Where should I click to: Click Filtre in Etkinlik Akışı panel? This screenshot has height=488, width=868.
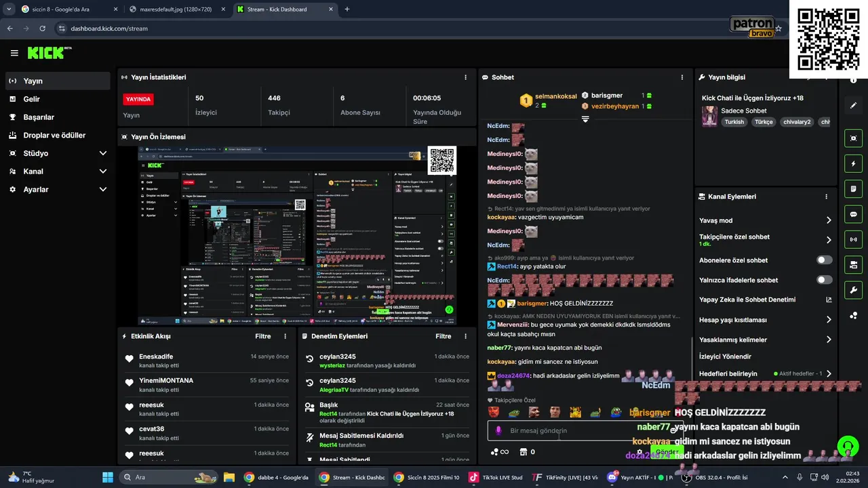point(263,336)
